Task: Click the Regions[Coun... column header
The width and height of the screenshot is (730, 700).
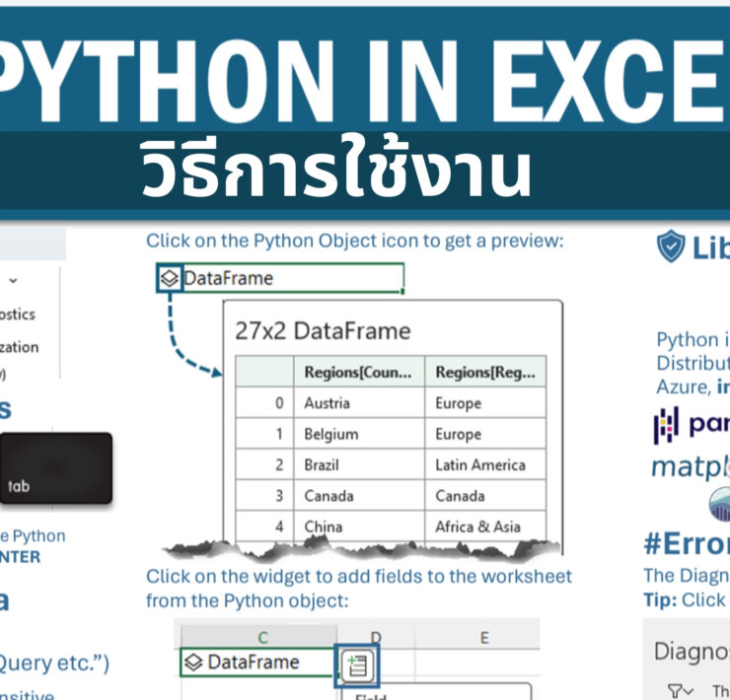Action: click(359, 372)
